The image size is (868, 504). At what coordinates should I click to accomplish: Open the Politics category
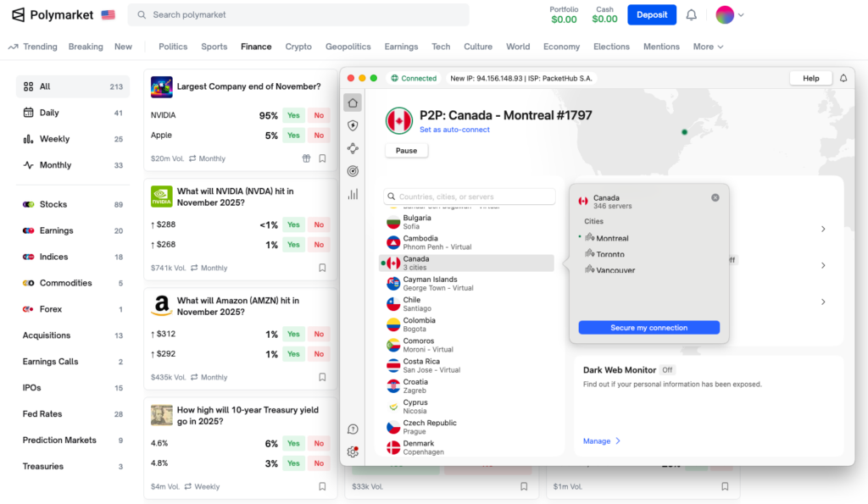coord(173,47)
